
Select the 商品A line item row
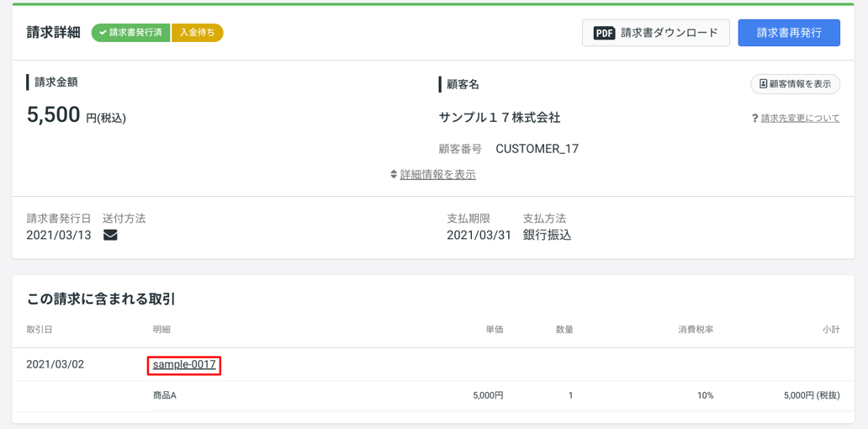(433, 396)
